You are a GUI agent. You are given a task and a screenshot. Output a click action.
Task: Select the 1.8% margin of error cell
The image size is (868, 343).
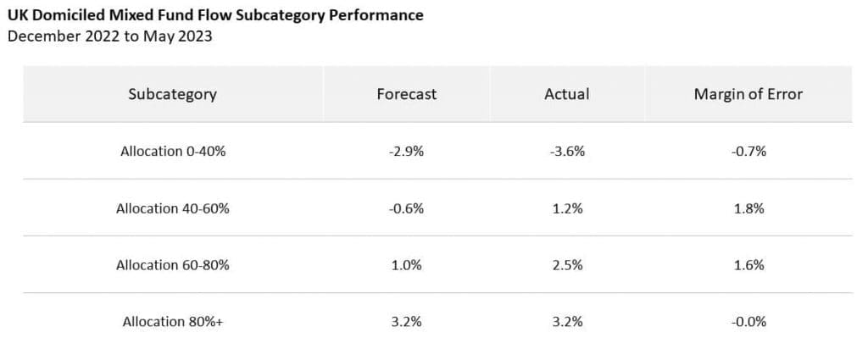tap(748, 208)
